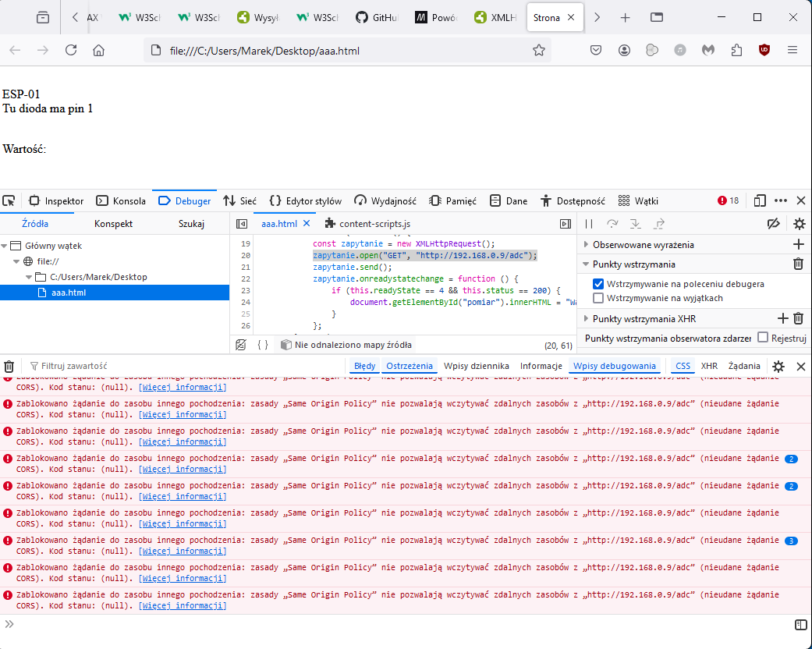Click the browser forward arrow
812x649 pixels.
pos(43,50)
